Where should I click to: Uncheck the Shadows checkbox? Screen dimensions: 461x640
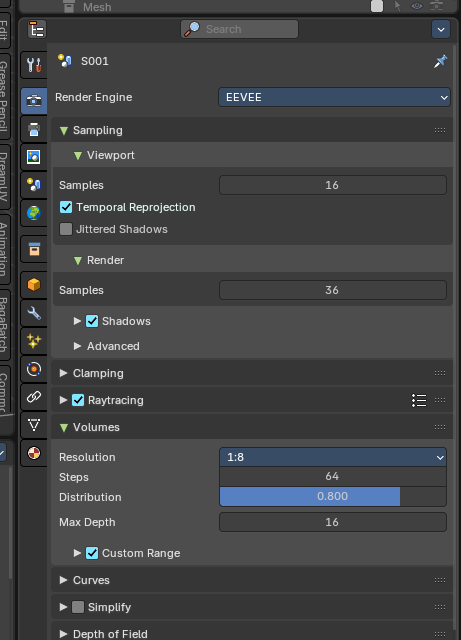point(92,321)
